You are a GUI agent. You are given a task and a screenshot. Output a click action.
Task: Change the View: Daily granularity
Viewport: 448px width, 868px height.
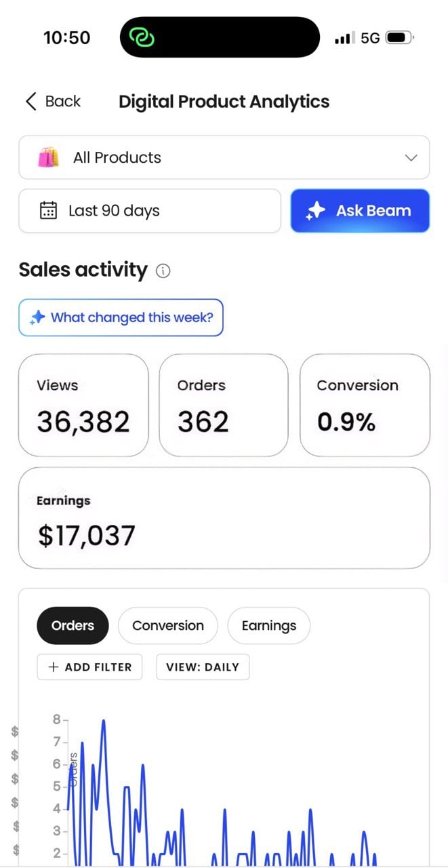point(203,667)
